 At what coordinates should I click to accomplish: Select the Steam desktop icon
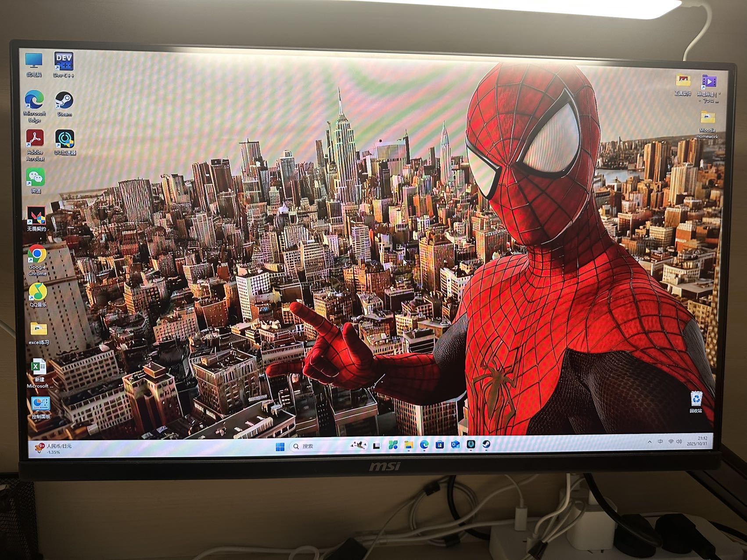[64, 102]
